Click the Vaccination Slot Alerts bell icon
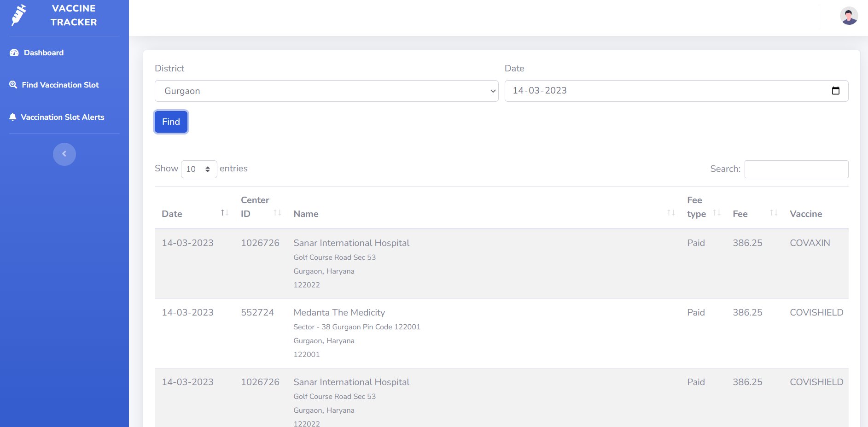Screen dimensions: 868x427 [13, 117]
